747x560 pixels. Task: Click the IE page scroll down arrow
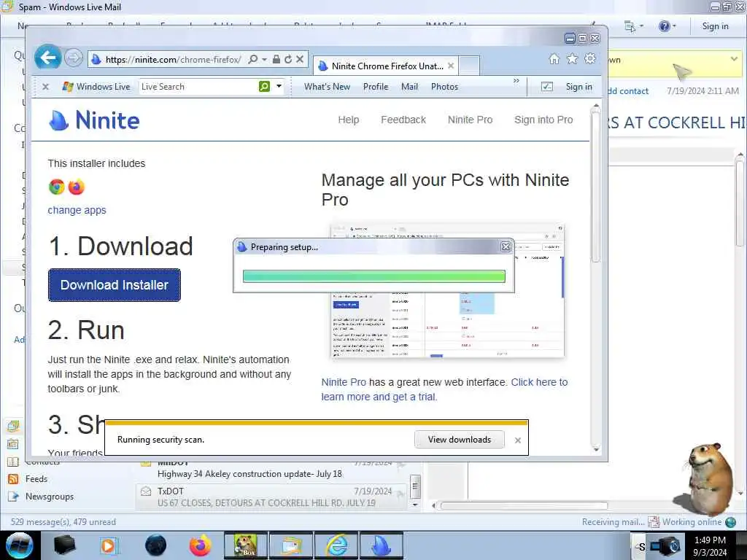pos(595,449)
